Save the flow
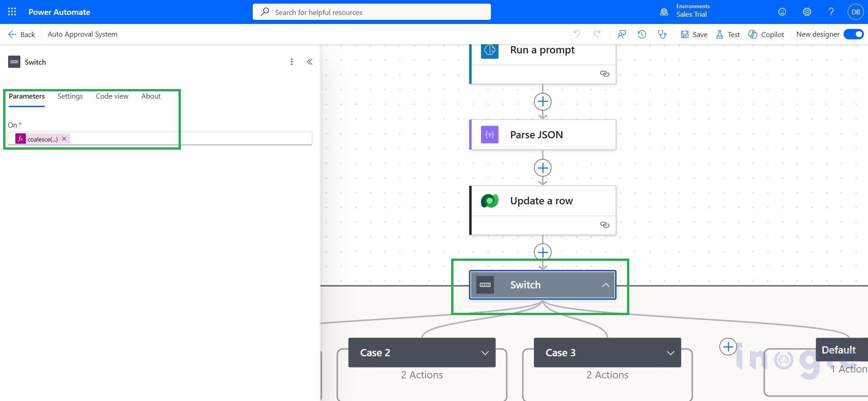 tap(694, 34)
